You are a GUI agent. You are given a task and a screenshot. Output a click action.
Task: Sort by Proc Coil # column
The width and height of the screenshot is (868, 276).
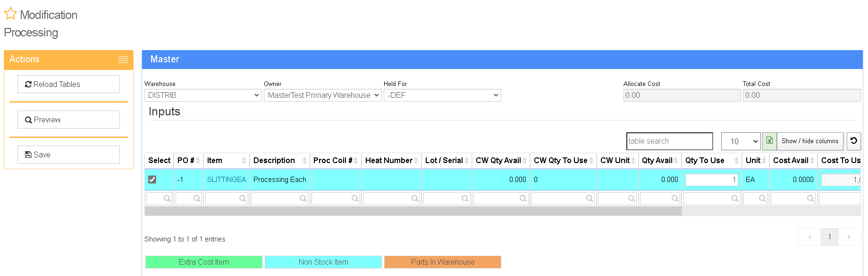point(336,160)
